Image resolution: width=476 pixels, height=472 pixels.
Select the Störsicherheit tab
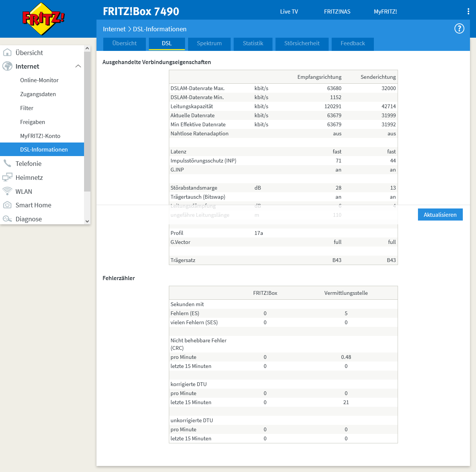(x=302, y=44)
